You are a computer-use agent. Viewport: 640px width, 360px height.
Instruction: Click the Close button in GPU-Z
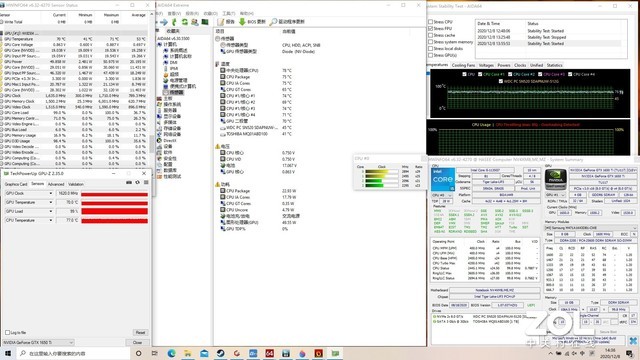tap(138, 342)
